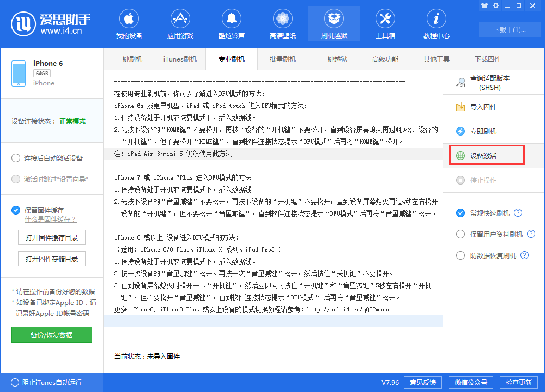The width and height of the screenshot is (545, 392).
Task: Open the 我的设备 (My Devices) section
Action: point(129,23)
